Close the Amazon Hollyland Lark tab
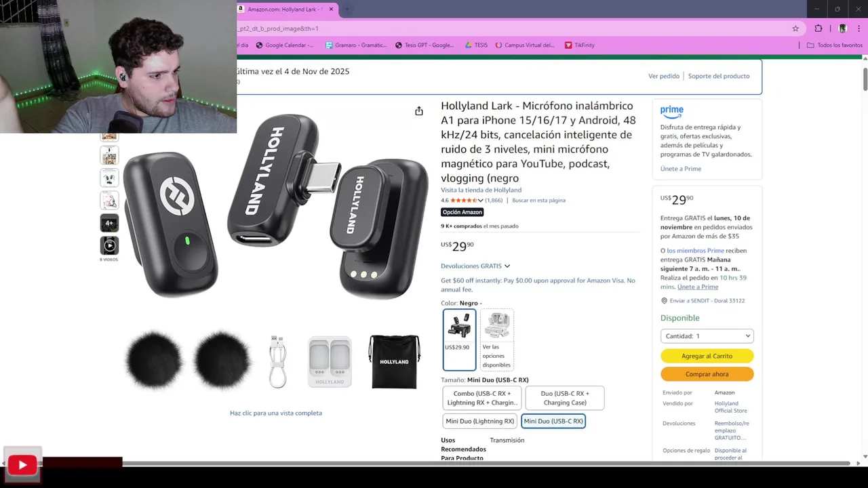Screen dimensions: 868x488 click(x=331, y=9)
